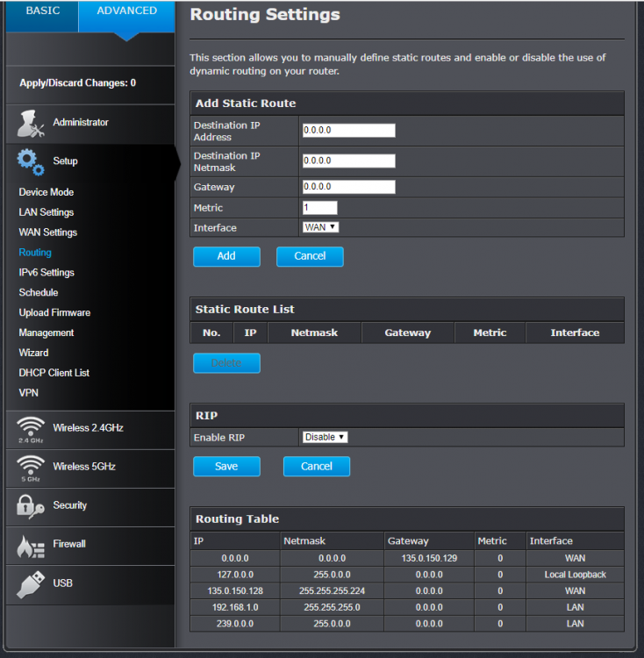Click the Metric input field

click(x=319, y=208)
